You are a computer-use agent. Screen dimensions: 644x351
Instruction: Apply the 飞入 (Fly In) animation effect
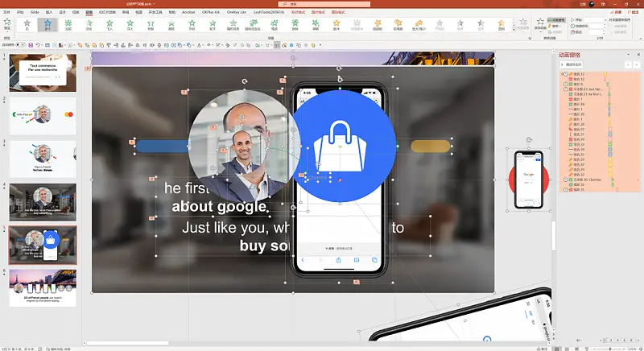point(109,25)
